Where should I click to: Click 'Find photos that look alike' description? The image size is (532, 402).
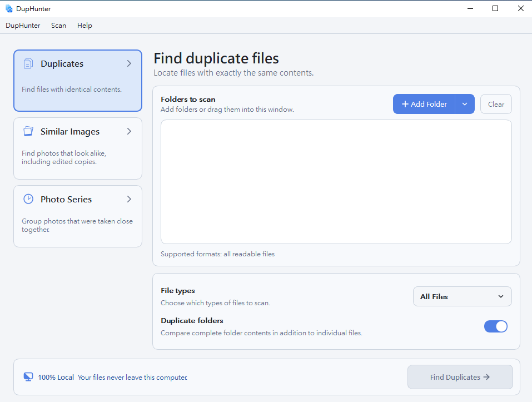point(64,157)
